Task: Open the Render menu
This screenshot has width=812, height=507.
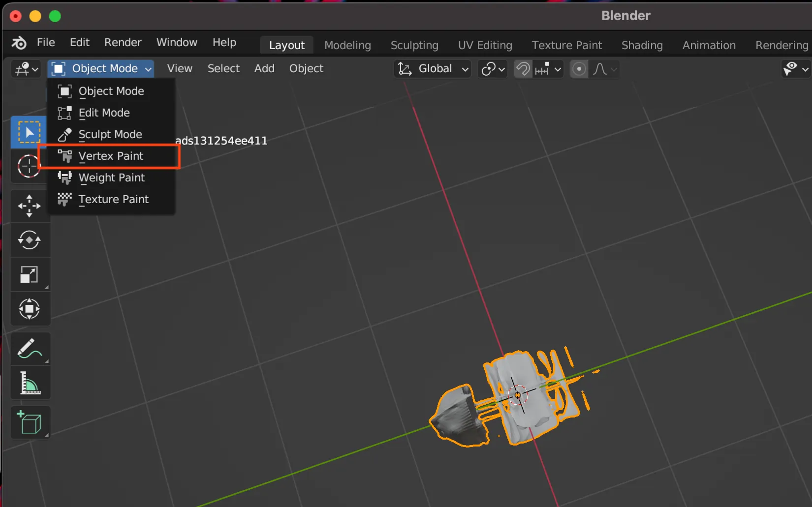Action: coord(123,42)
